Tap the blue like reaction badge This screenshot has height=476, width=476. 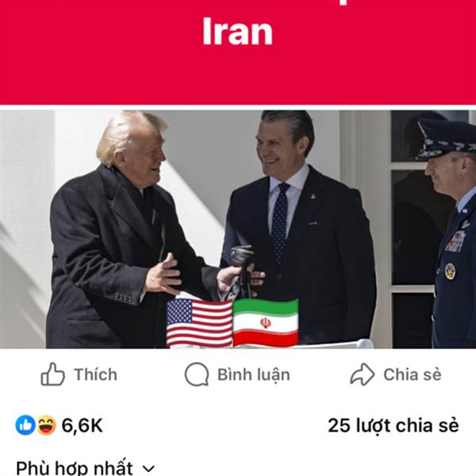[x=25, y=425]
